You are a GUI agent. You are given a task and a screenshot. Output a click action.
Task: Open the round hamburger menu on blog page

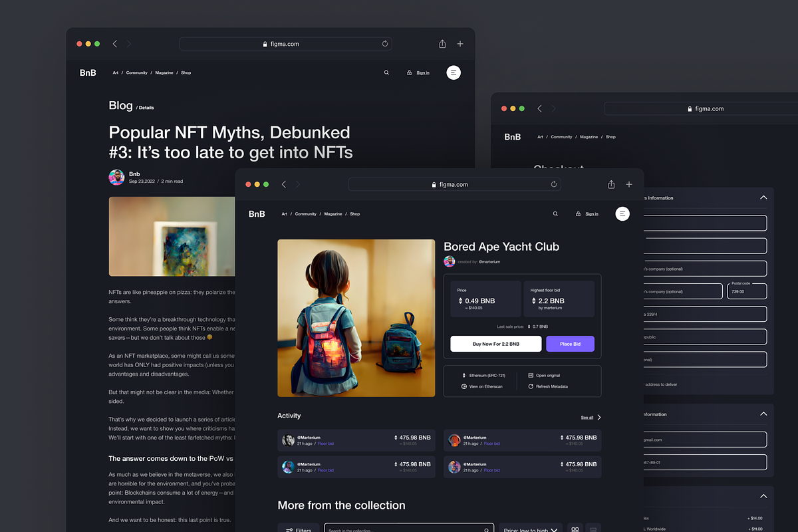[x=454, y=72]
